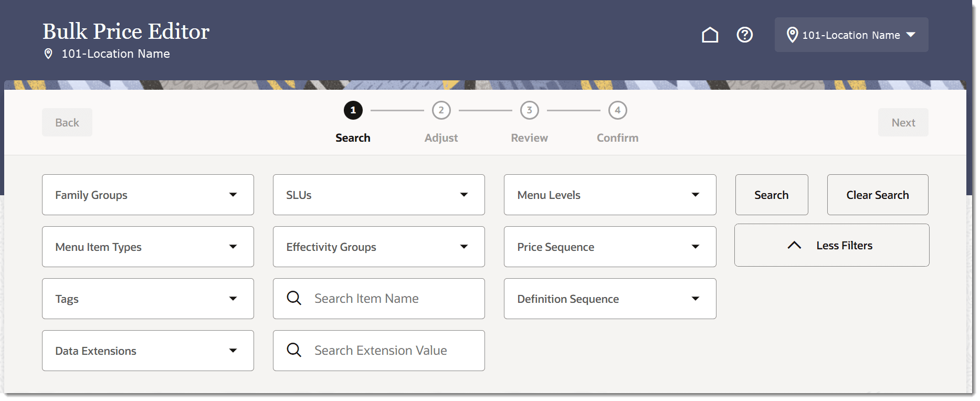Click the Less Filters chevron-up icon
Viewport: 980px width, 401px height.
(x=794, y=245)
